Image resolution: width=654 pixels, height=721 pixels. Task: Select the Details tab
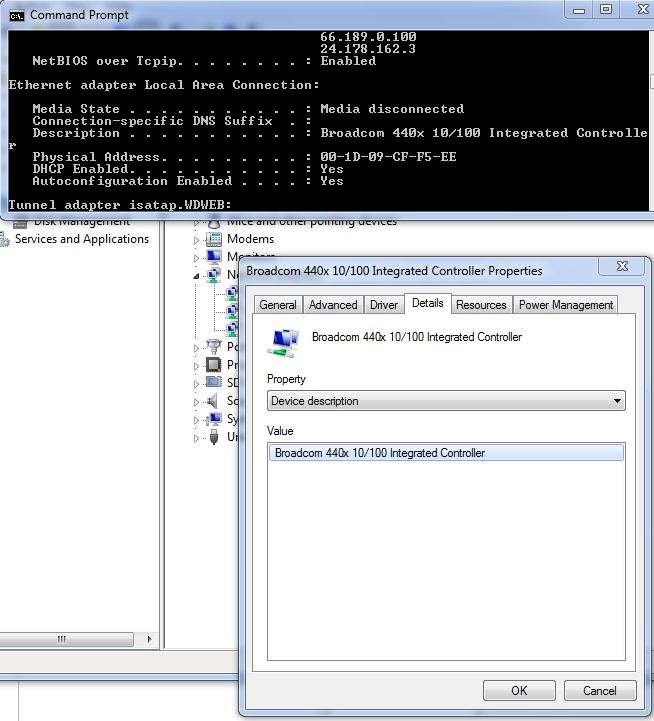428,303
